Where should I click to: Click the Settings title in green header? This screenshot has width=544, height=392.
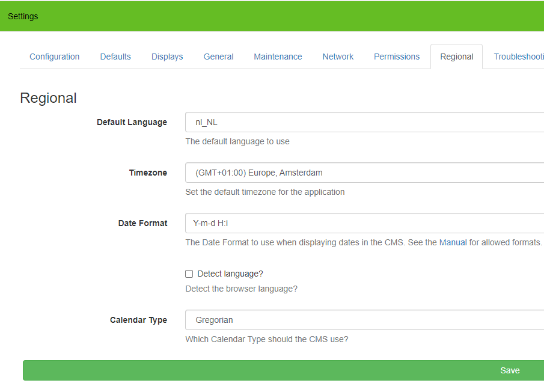[x=23, y=16]
